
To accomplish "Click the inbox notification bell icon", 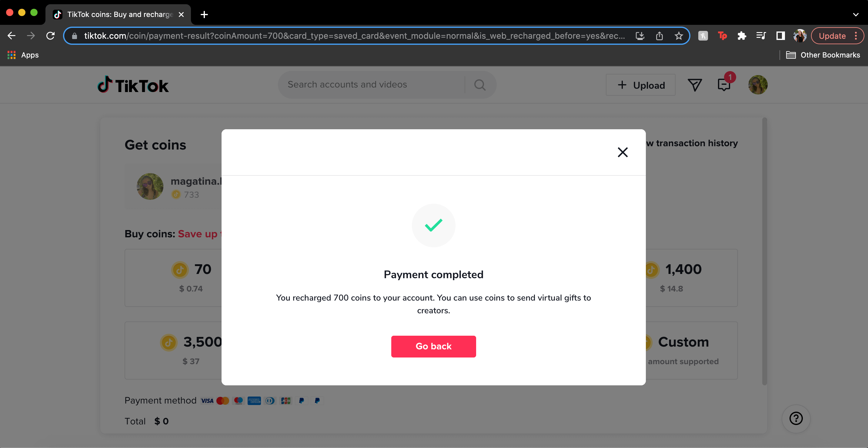I will pos(723,84).
